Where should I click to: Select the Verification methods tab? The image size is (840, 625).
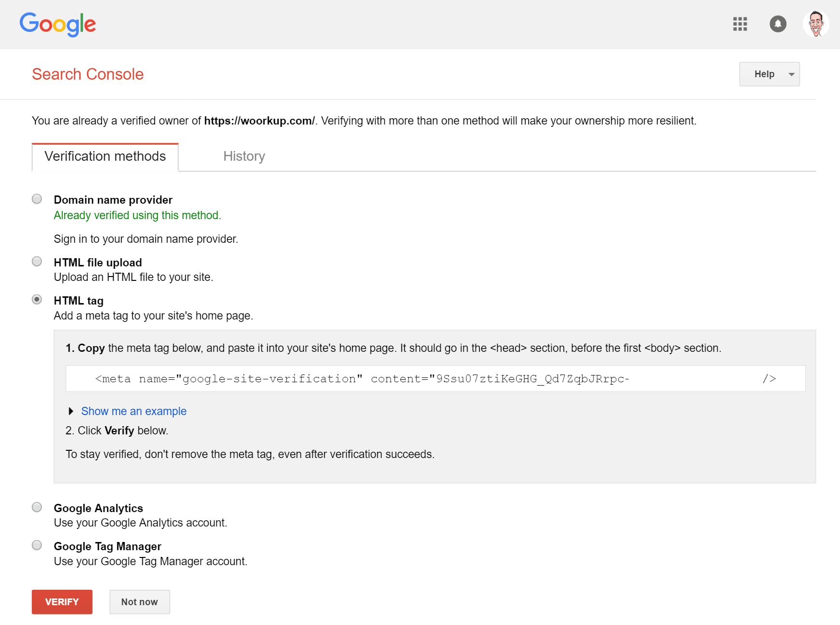pos(105,157)
